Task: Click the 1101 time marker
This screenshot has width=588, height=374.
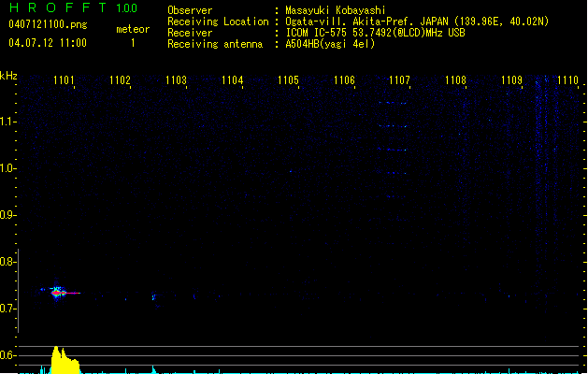Action: pyautogui.click(x=64, y=80)
